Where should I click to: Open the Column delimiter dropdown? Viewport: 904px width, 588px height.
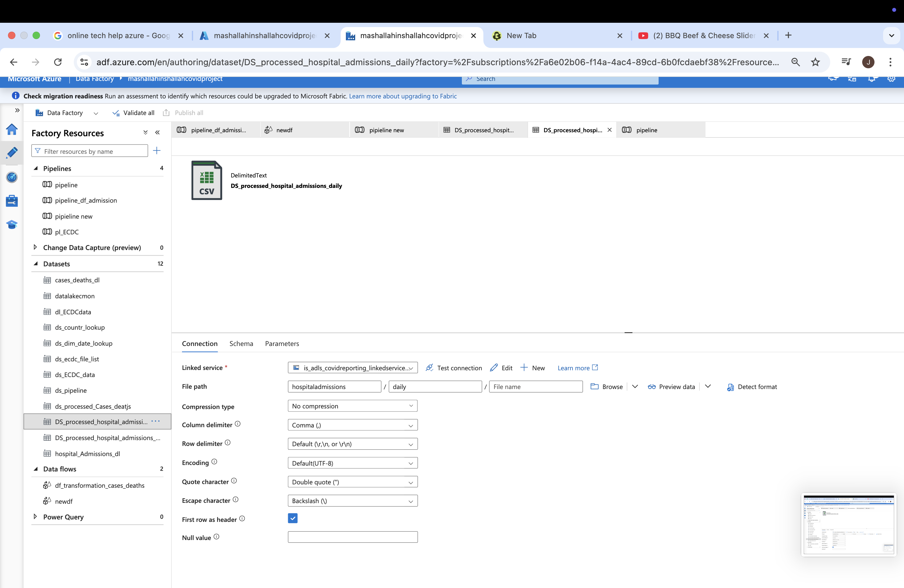[352, 425]
